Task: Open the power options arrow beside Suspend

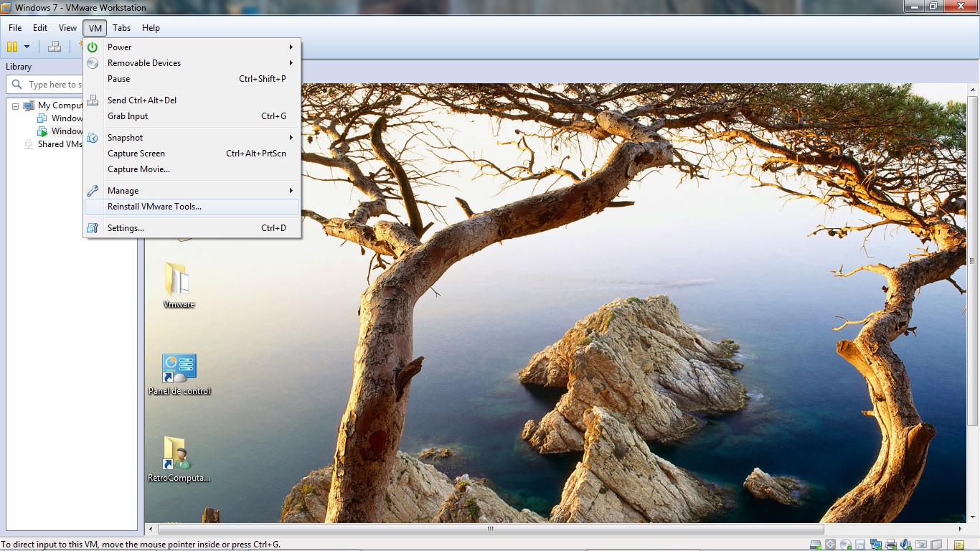Action: (x=27, y=47)
